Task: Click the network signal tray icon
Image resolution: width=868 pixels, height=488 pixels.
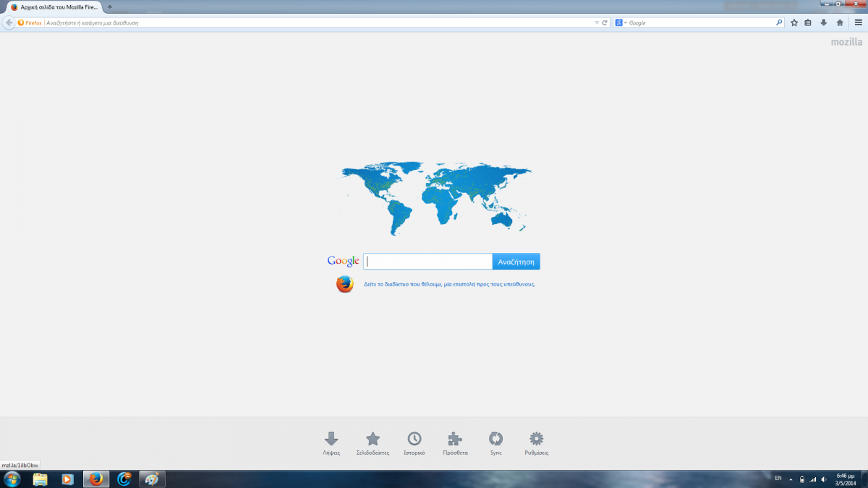Action: (x=812, y=479)
